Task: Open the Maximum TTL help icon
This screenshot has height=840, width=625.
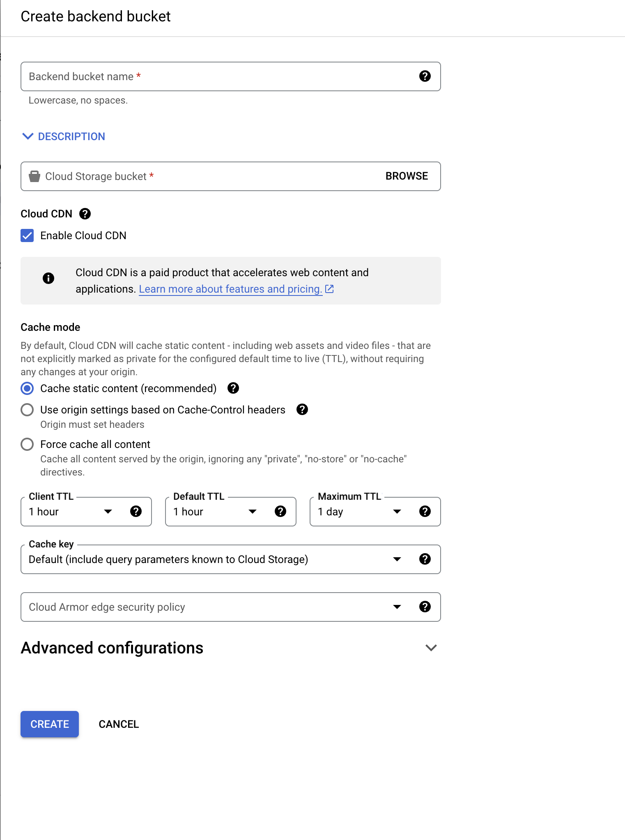Action: [425, 511]
